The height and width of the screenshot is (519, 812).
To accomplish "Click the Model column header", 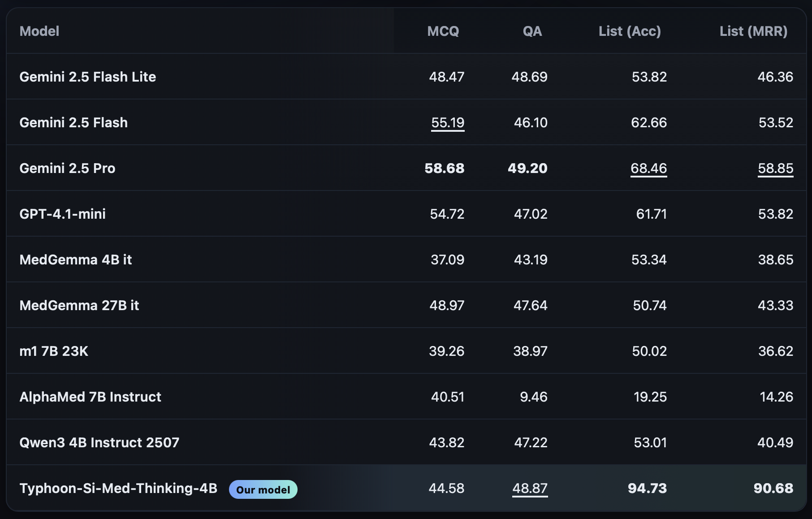I will pos(39,31).
